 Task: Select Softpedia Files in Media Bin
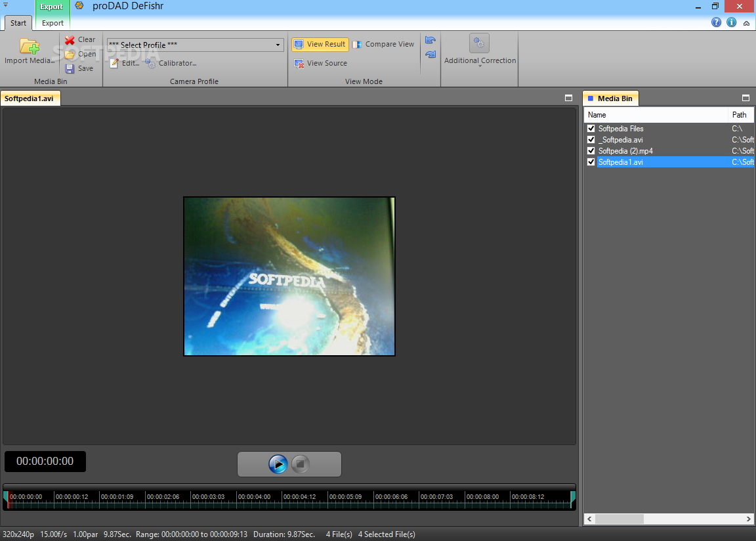click(621, 128)
